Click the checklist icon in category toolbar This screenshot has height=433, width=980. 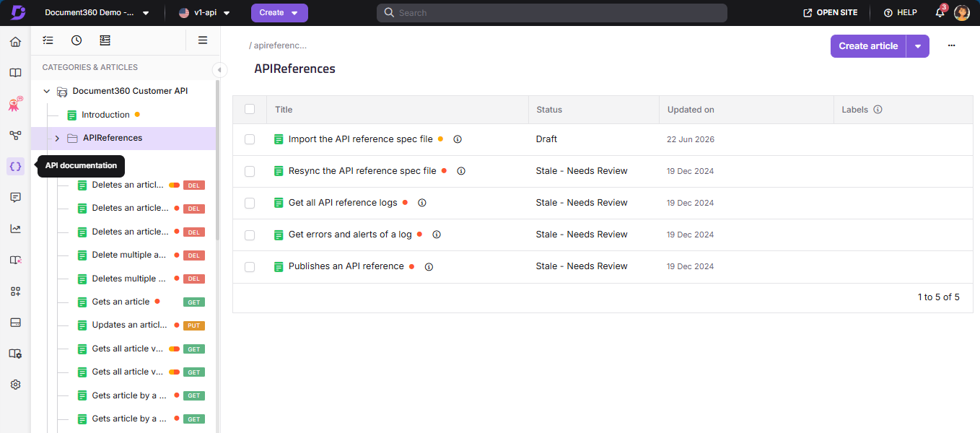pos(48,40)
